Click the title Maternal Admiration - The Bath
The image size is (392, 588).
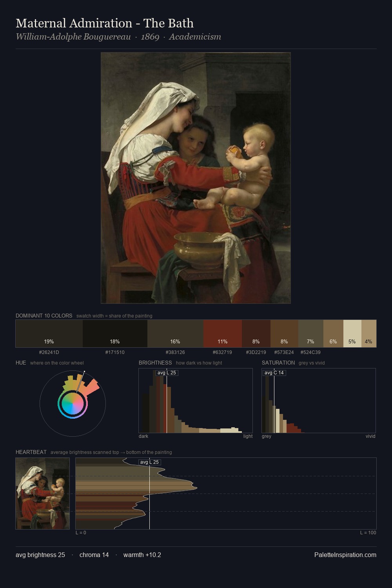pyautogui.click(x=105, y=23)
